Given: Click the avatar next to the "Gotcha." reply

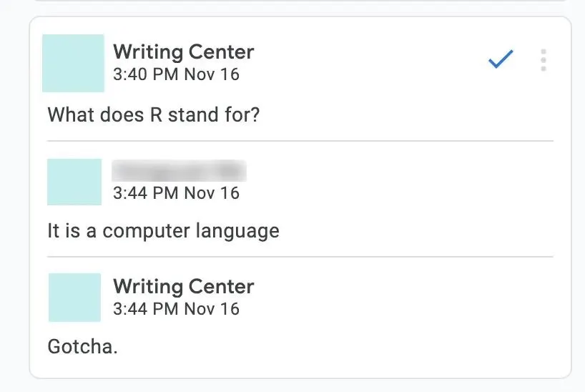Looking at the screenshot, I should [74, 297].
